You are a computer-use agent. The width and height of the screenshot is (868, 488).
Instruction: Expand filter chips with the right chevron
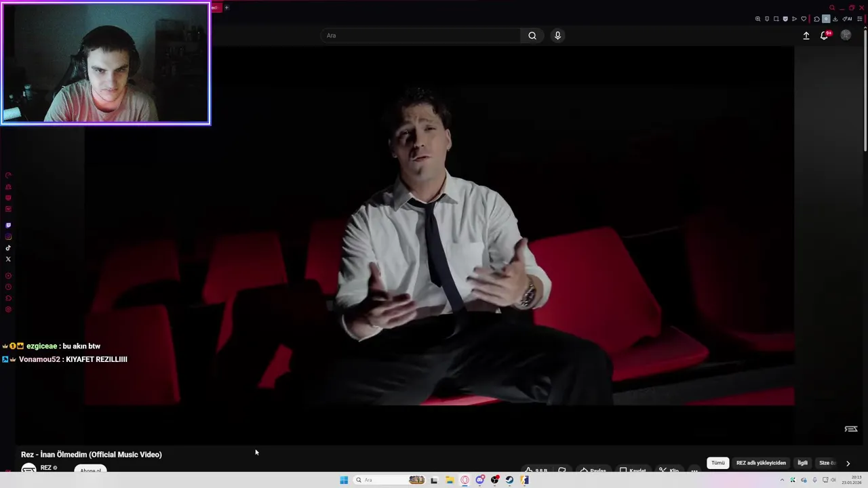pos(848,464)
